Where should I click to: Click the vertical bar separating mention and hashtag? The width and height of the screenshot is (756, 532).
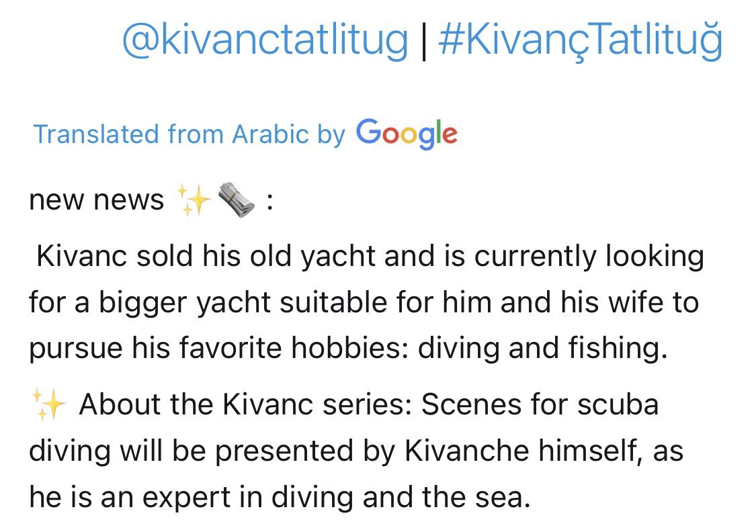pos(423,40)
